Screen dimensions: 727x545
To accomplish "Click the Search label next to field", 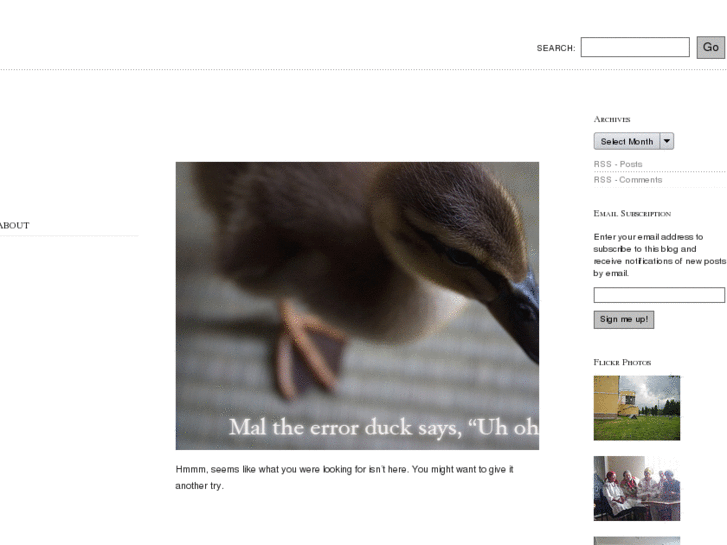I will point(555,48).
